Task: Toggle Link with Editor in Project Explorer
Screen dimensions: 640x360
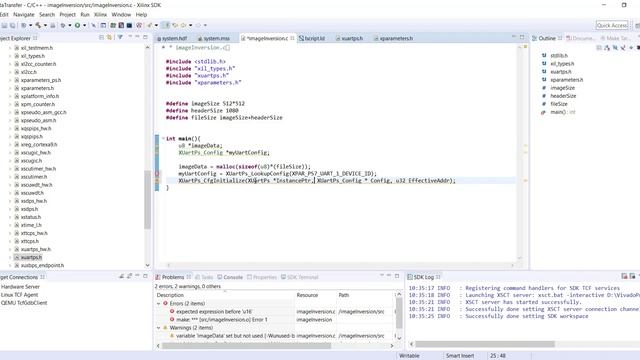Action: 109,38
